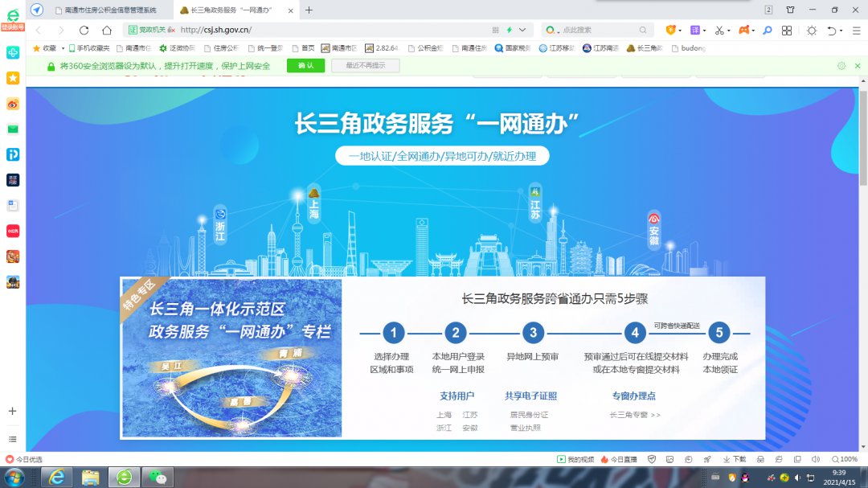
Task: Click the 江苏 province marker
Action: pos(534,203)
